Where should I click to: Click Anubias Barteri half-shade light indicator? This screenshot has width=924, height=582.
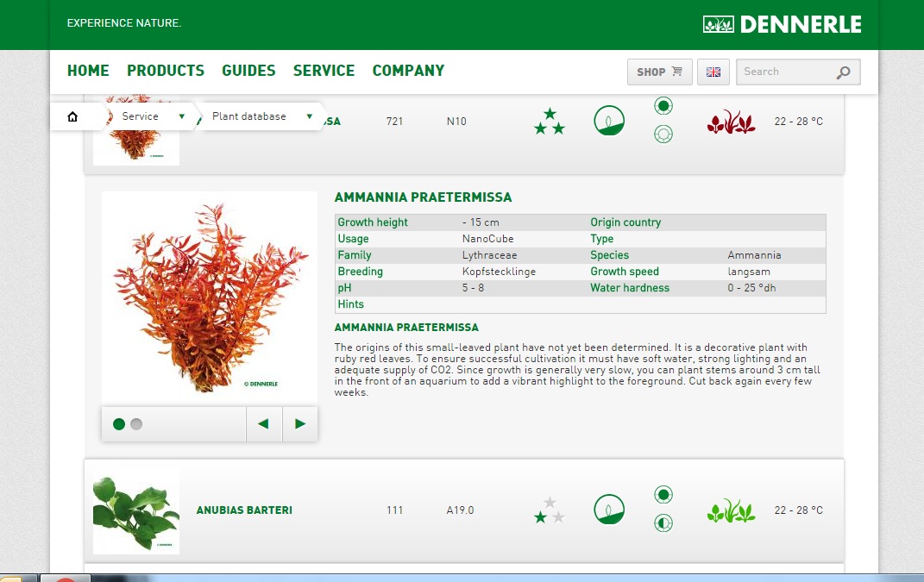(x=663, y=523)
